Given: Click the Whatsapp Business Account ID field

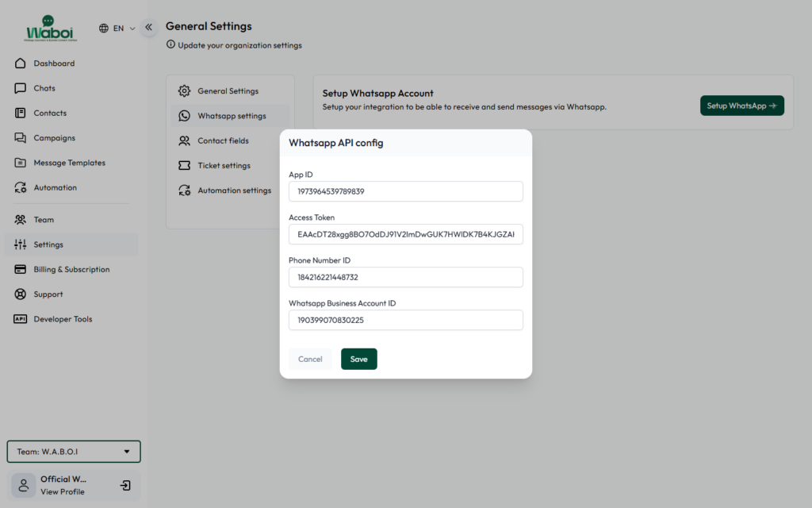Looking at the screenshot, I should click(x=405, y=321).
